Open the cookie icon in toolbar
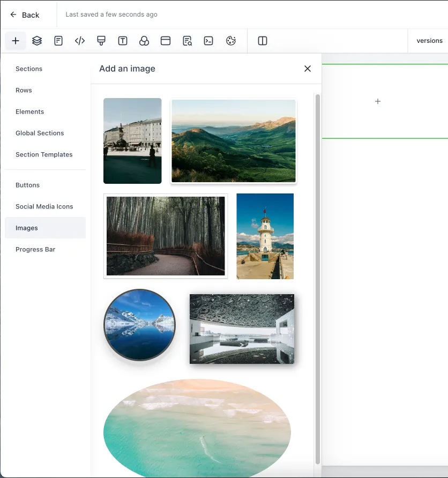Viewport: 448px width, 478px height. (x=231, y=41)
